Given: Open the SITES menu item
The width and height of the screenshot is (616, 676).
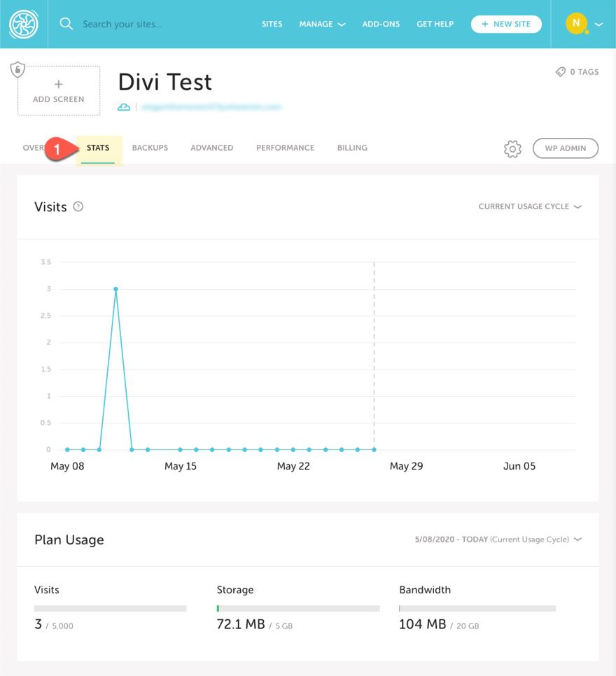Looking at the screenshot, I should 272,24.
